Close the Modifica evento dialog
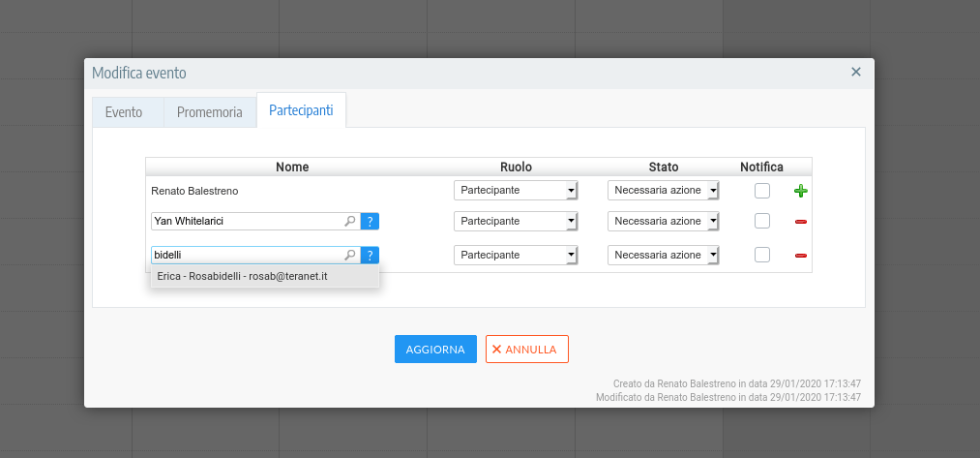The width and height of the screenshot is (980, 458). click(x=855, y=72)
